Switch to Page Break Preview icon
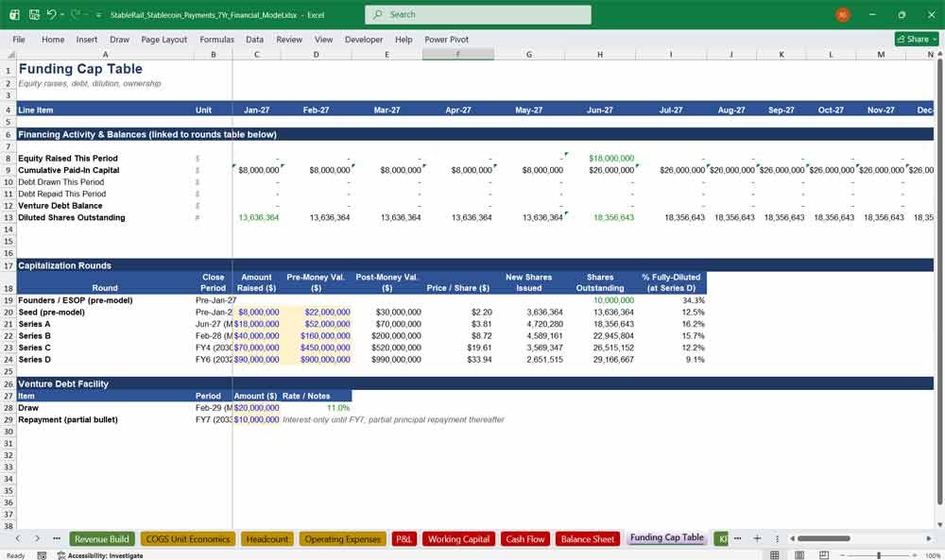 pos(824,554)
